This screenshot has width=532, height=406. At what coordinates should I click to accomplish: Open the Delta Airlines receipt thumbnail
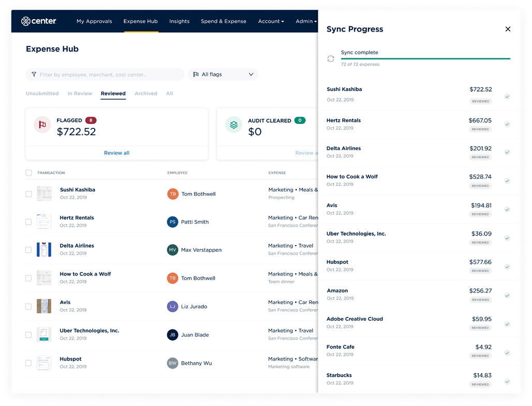(44, 250)
